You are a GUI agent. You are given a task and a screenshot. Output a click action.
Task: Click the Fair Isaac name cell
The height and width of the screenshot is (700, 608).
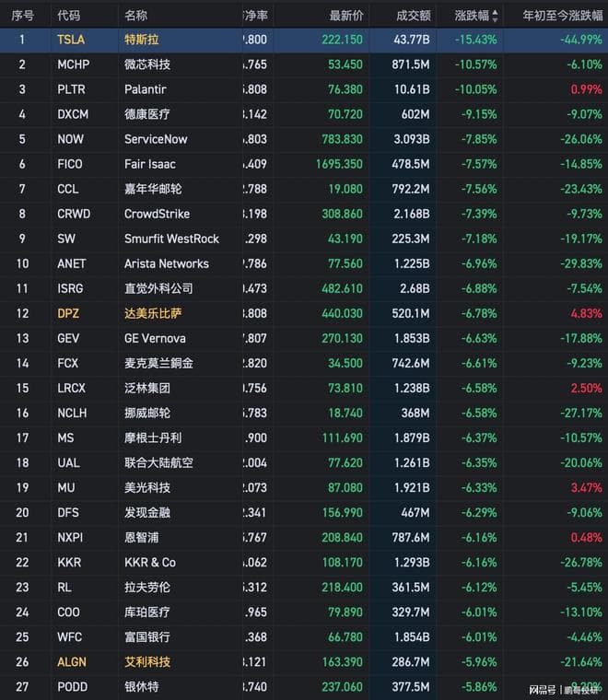tap(150, 164)
